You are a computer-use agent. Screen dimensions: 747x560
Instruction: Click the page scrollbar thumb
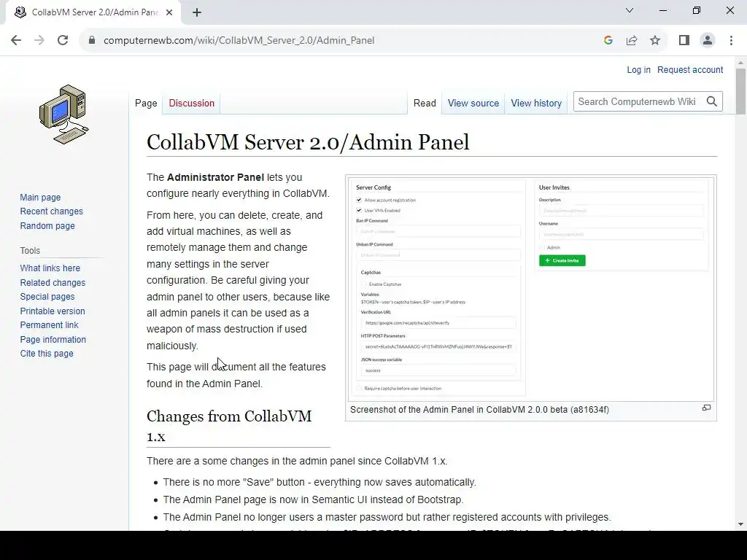pos(740,91)
